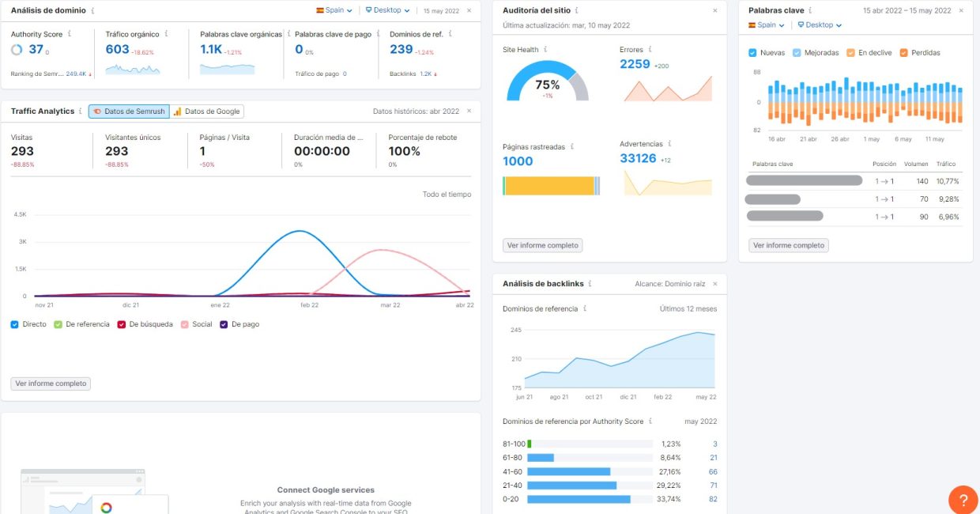Click the info icon beside Dominios de referencia
Screen dimensions: 980x514
tap(585, 308)
